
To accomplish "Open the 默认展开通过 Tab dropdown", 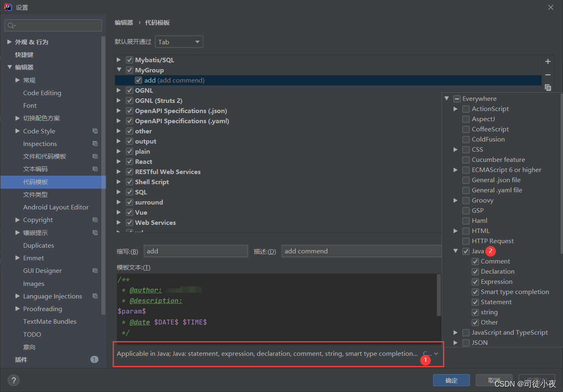I will 179,42.
